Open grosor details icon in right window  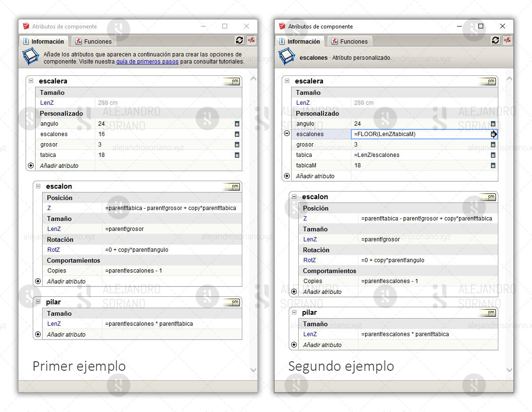point(493,145)
